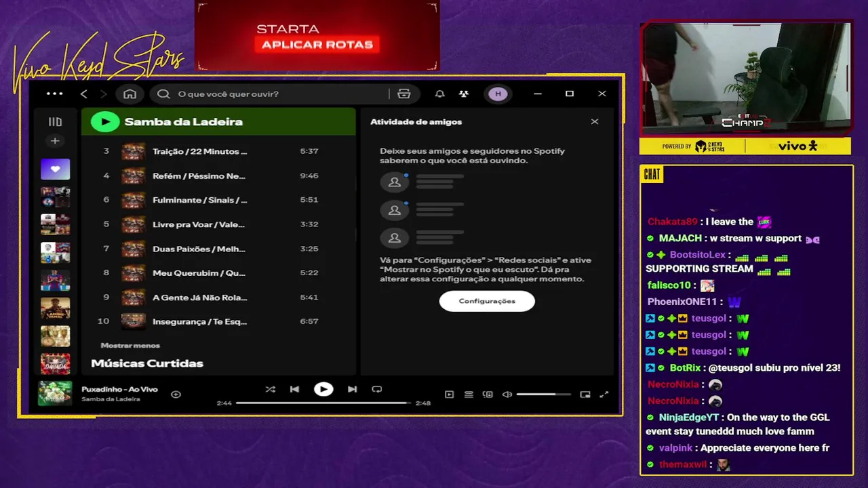Toggle the Now Playing view icon
868x488 pixels.
449,394
